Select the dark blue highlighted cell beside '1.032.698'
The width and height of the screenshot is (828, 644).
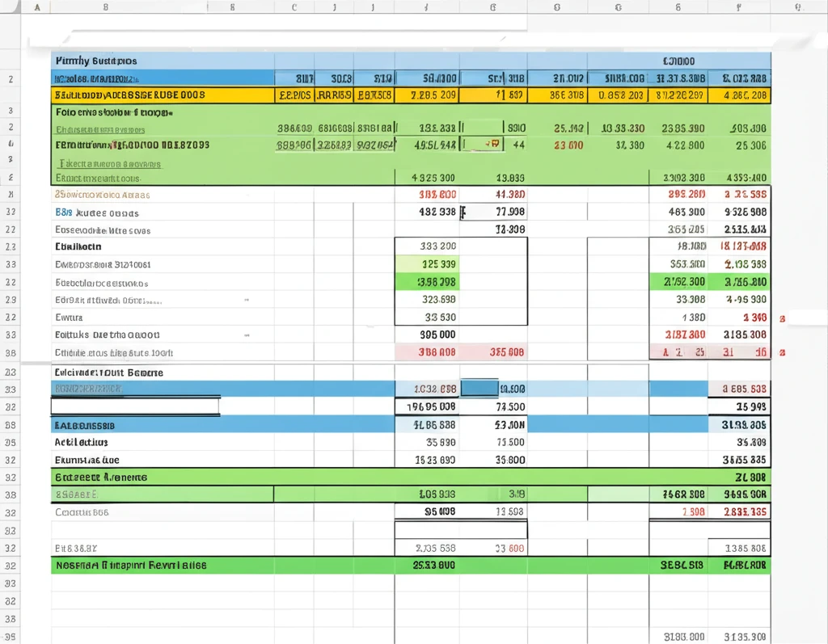coord(479,389)
